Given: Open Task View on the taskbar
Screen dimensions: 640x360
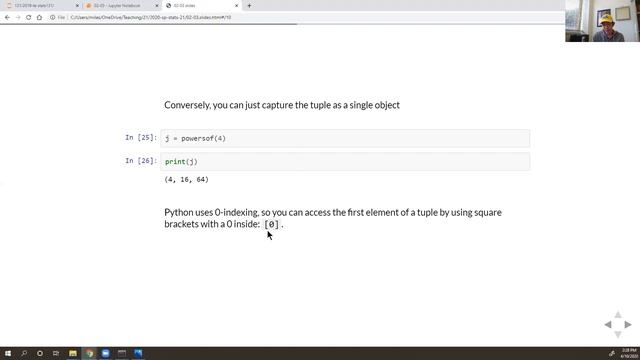Looking at the screenshot, I should coord(56,353).
